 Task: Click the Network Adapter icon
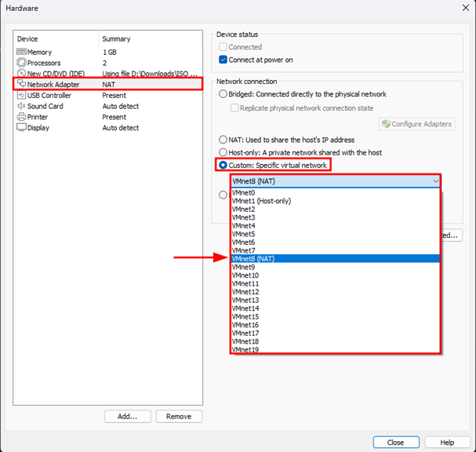click(x=21, y=84)
